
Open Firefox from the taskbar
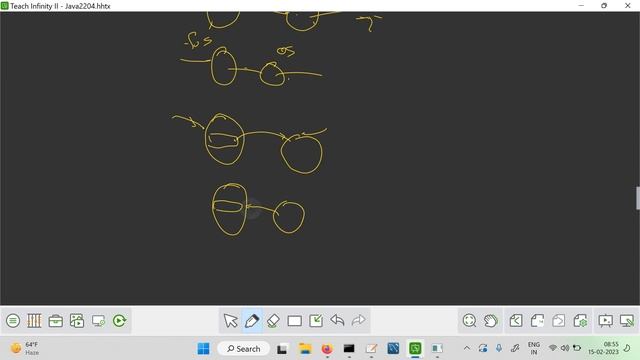click(x=327, y=349)
